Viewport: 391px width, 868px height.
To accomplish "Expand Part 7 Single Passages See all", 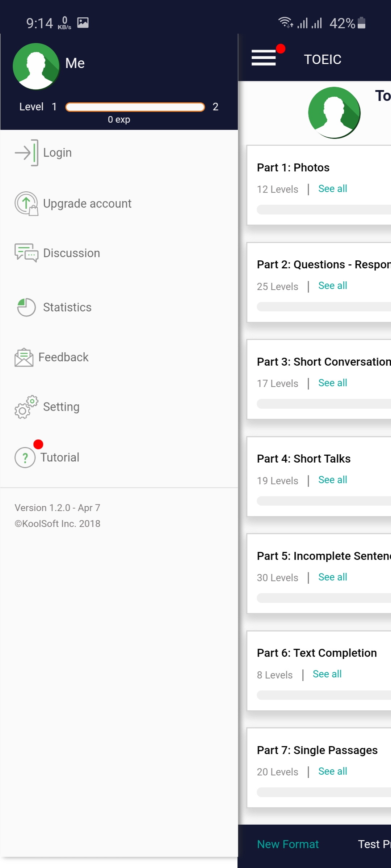I will click(x=332, y=771).
